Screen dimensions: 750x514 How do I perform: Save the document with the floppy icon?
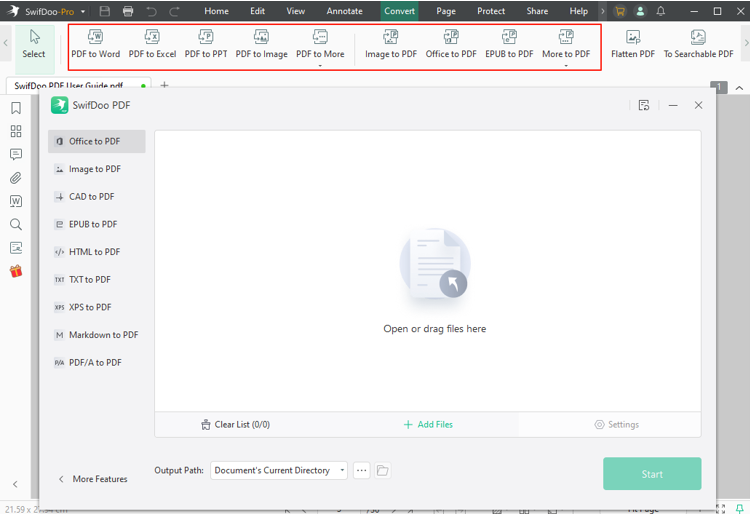[105, 11]
